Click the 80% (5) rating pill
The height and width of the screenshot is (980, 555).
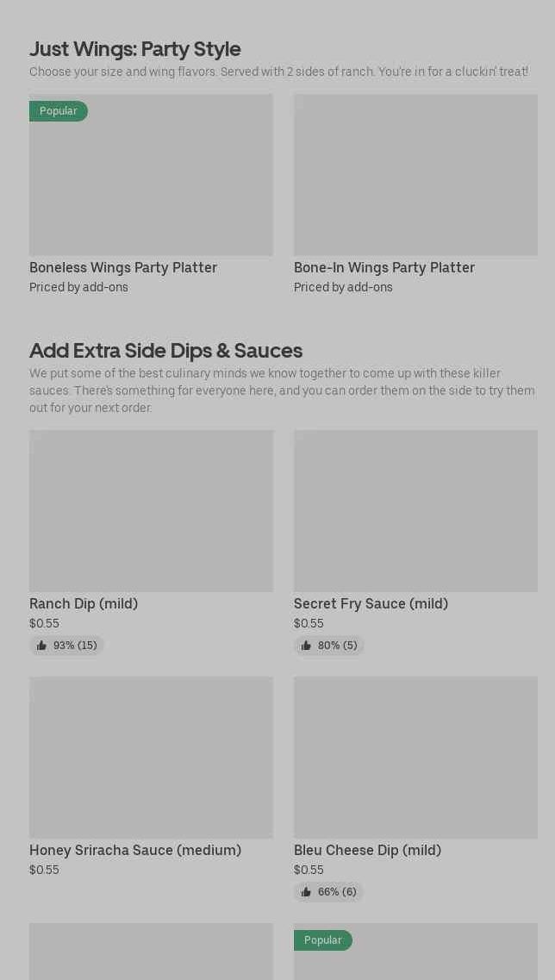point(328,645)
